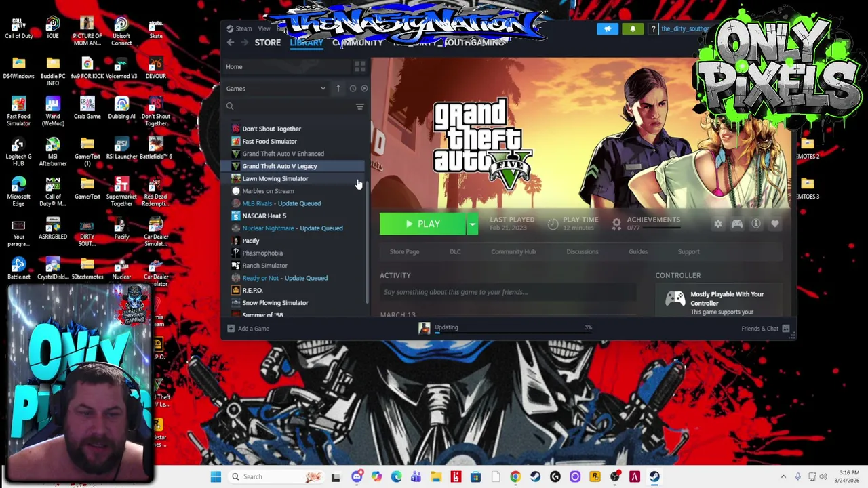Switch to LIBRARY in Steam navigation
Screen dimensions: 868x488
coord(307,43)
